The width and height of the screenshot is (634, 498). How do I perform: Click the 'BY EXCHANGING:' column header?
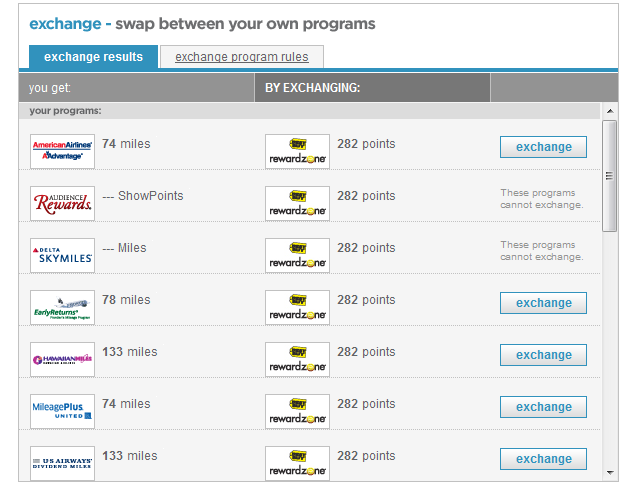point(372,88)
